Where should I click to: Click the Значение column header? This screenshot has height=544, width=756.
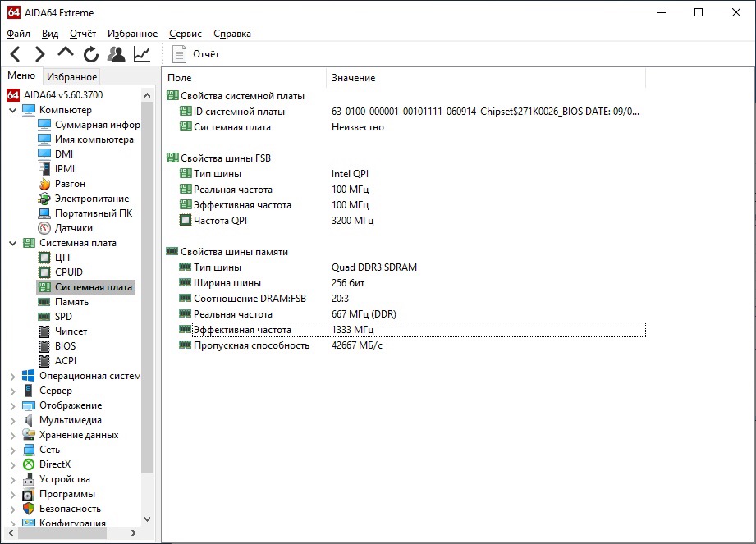486,78
